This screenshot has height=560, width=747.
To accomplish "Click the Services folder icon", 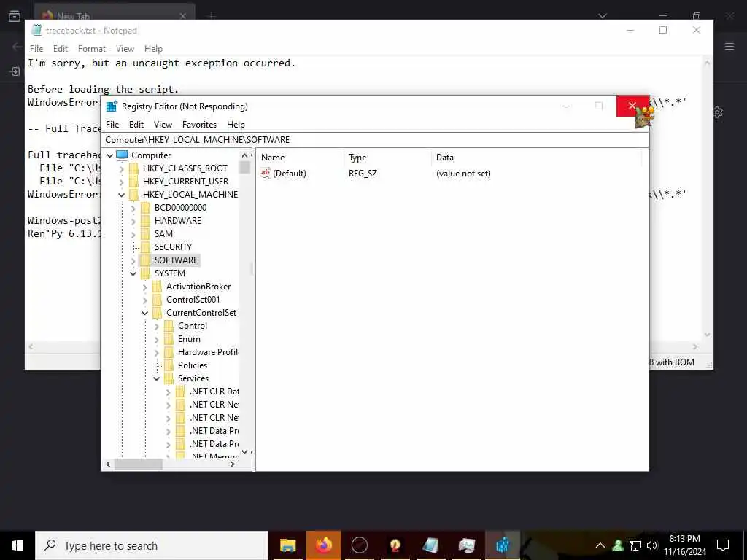I will [169, 378].
